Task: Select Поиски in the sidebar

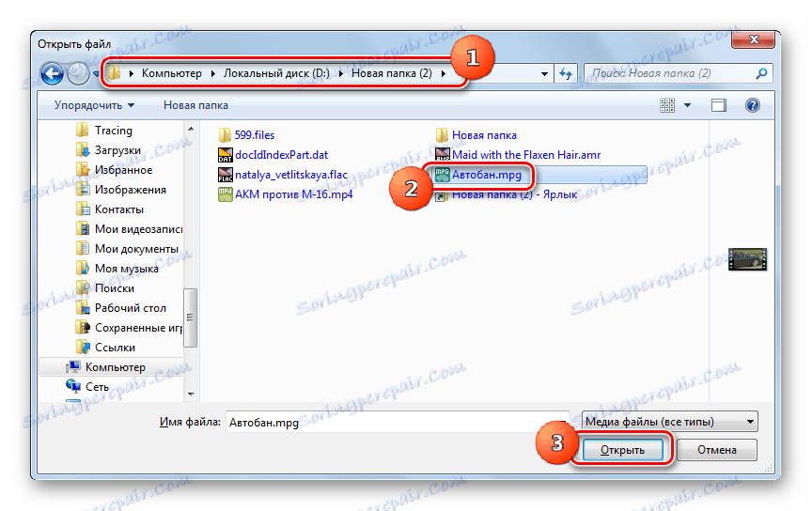Action: pyautogui.click(x=115, y=288)
